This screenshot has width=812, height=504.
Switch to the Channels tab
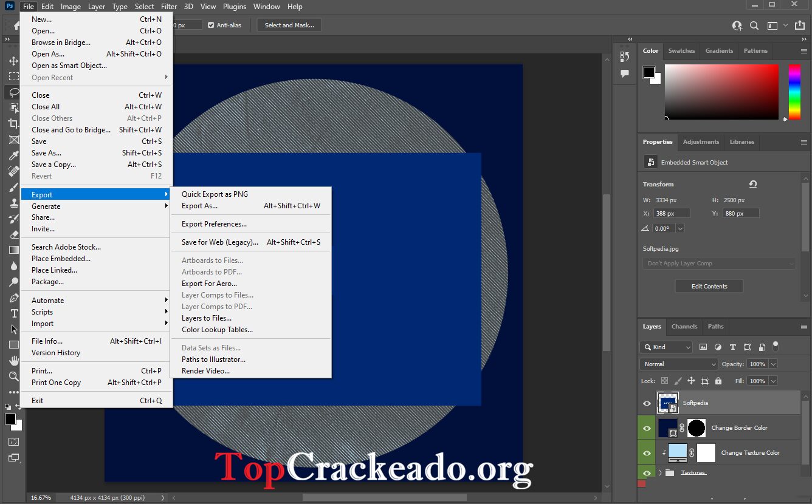[x=684, y=327]
